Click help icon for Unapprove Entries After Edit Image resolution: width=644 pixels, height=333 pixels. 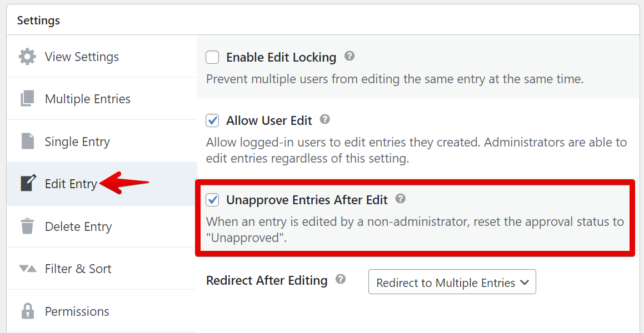coord(401,199)
